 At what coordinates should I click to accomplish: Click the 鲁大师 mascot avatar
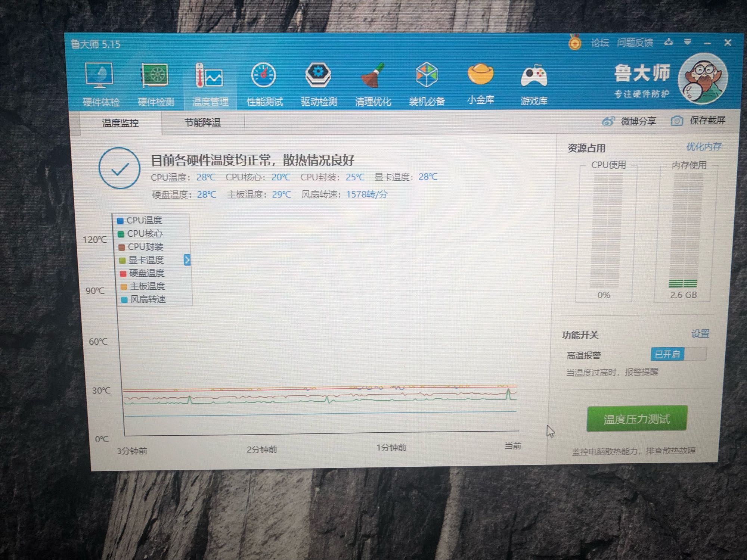click(703, 79)
